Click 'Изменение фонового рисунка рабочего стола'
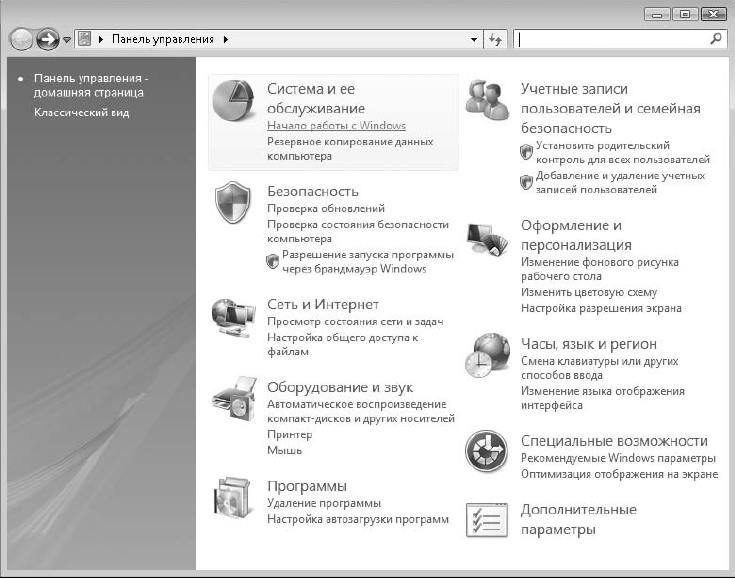This screenshot has width=735, height=579. 600,269
